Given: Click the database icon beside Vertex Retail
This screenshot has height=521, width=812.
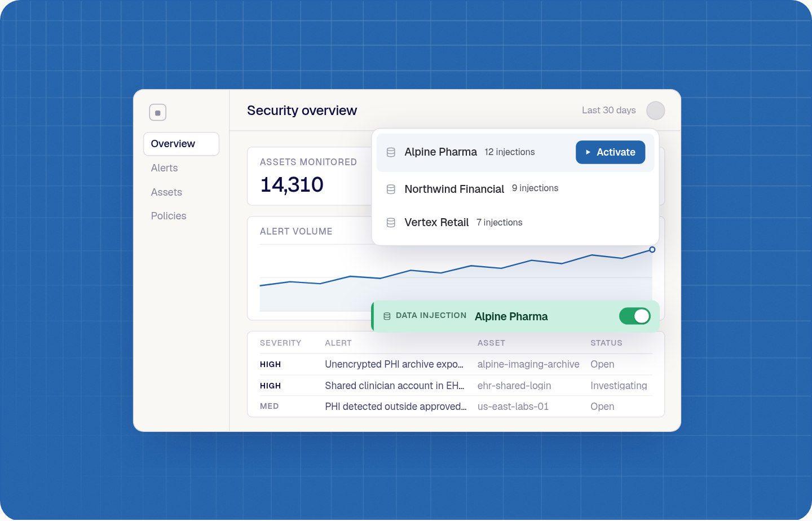Looking at the screenshot, I should pyautogui.click(x=391, y=223).
